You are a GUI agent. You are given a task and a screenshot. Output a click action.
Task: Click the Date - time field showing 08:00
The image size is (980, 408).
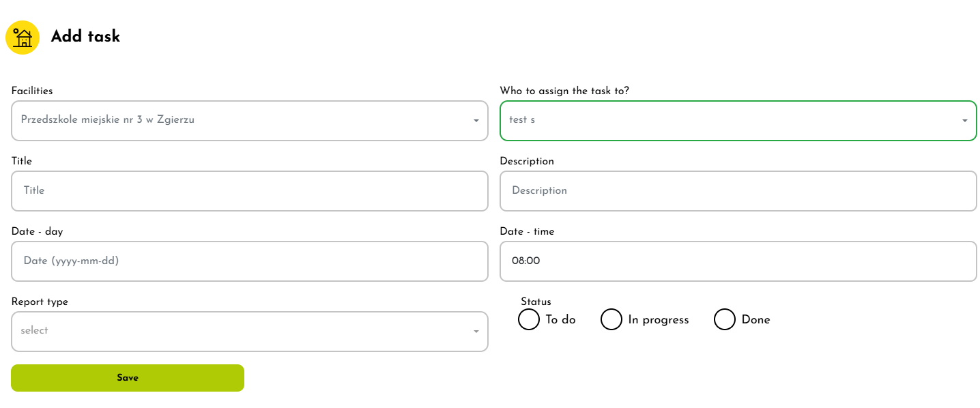738,261
